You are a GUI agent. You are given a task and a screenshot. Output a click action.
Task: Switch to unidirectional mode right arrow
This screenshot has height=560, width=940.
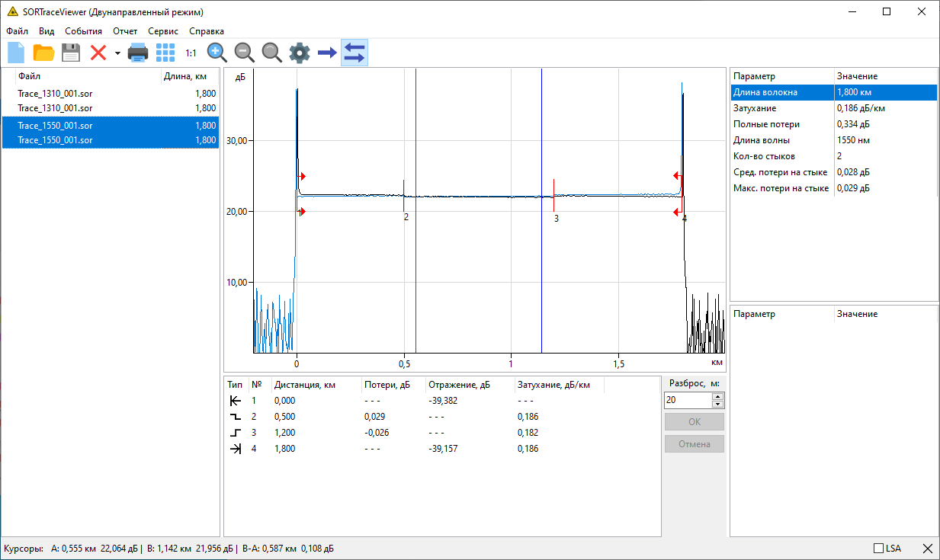(x=327, y=53)
